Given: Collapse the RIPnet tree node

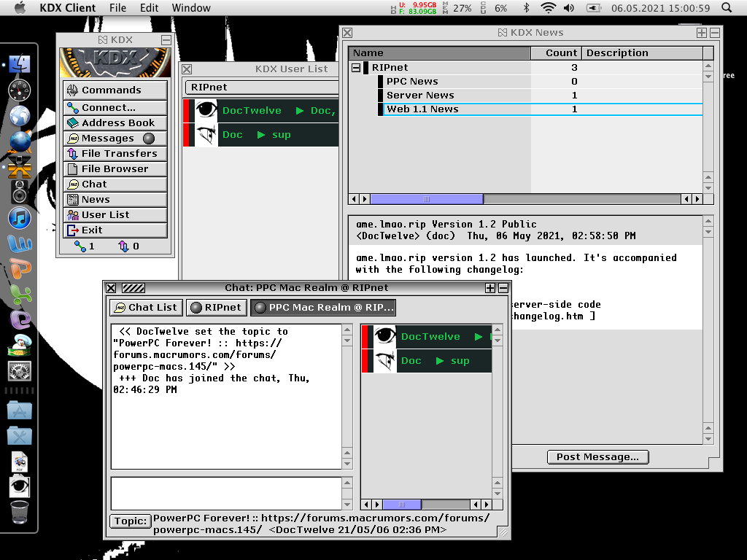Looking at the screenshot, I should point(356,68).
